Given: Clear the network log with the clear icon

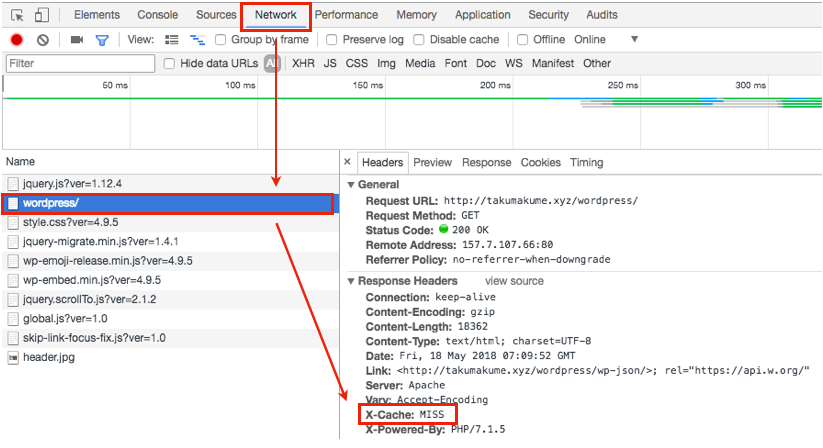Looking at the screenshot, I should tap(43, 40).
